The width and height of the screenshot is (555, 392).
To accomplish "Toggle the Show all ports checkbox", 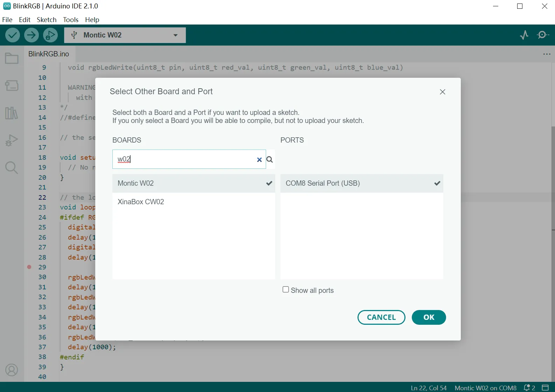I will [x=286, y=290].
